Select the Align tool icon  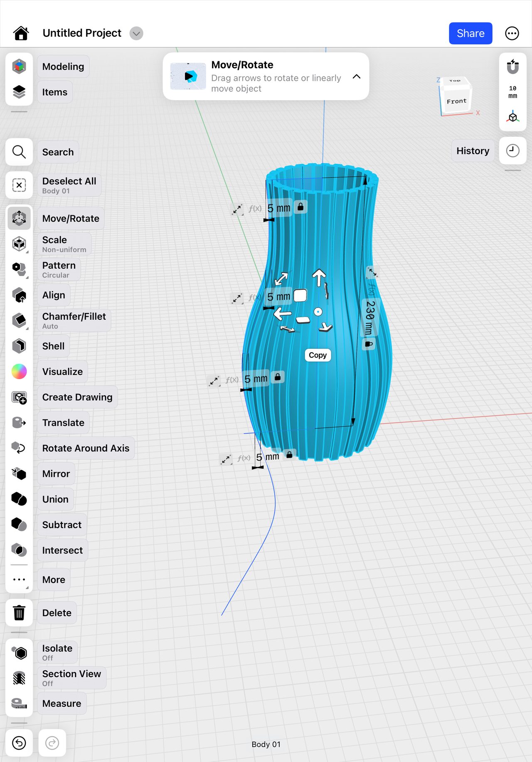coord(19,295)
